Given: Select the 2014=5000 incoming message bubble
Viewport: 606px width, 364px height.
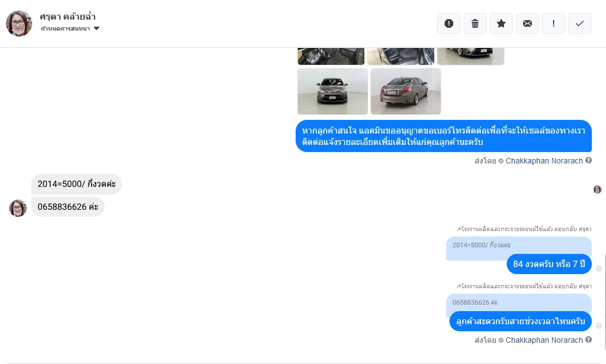Looking at the screenshot, I should click(x=76, y=184).
